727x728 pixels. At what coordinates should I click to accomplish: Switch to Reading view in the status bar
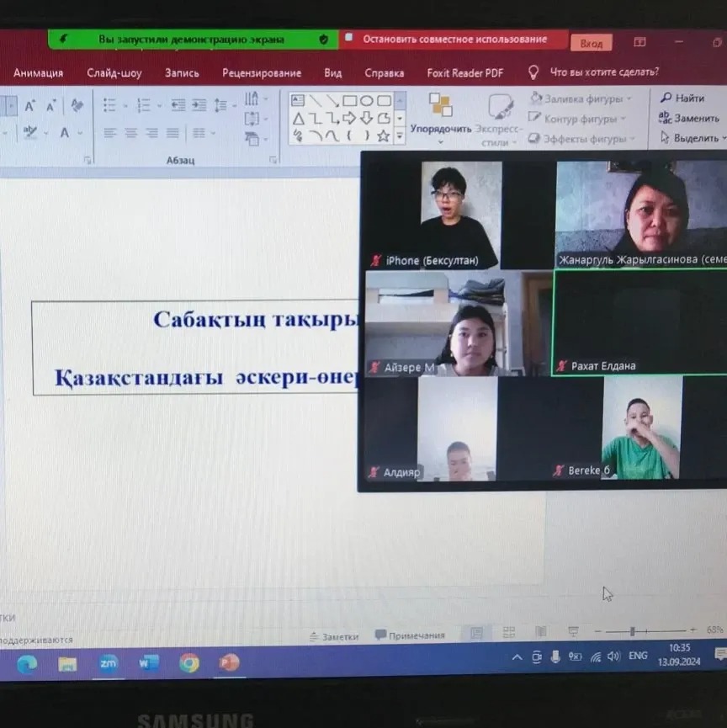click(x=541, y=631)
